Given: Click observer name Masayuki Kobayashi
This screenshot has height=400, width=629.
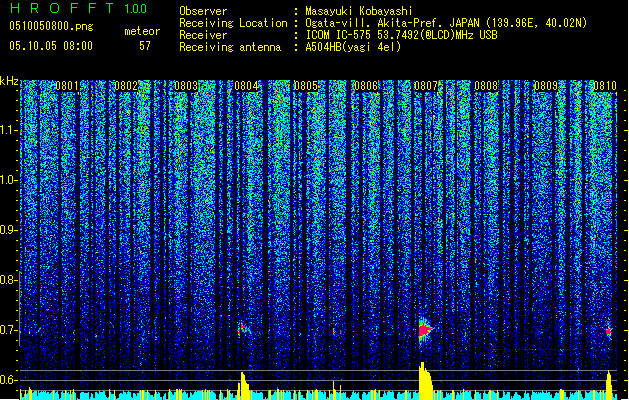Looking at the screenshot, I should point(359,11).
